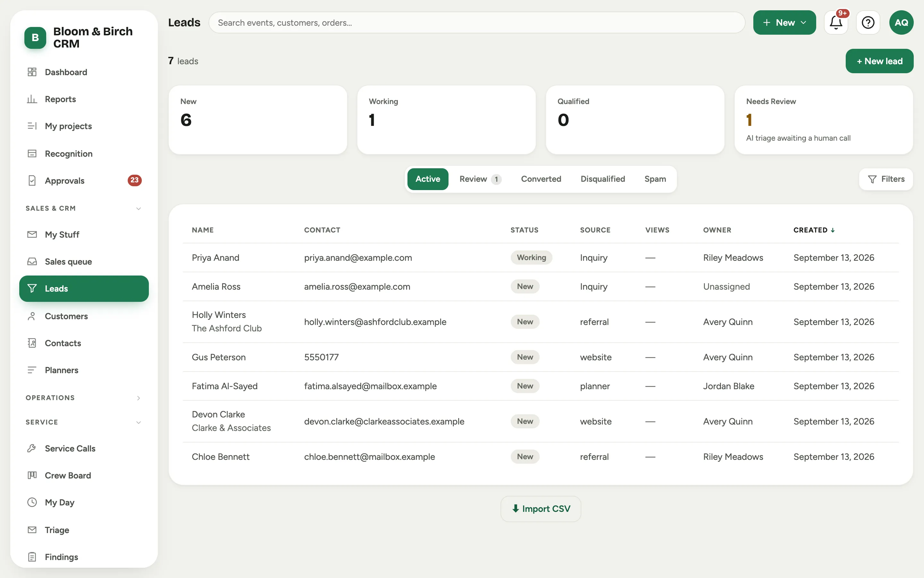Open Reports bar chart icon
924x578 pixels.
click(x=32, y=99)
